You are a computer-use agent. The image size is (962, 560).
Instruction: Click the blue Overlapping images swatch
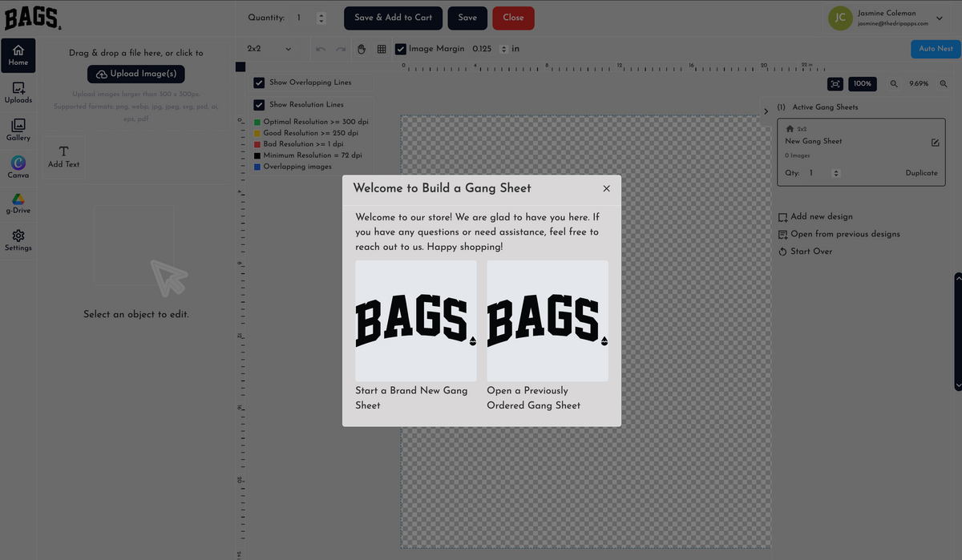click(x=257, y=167)
